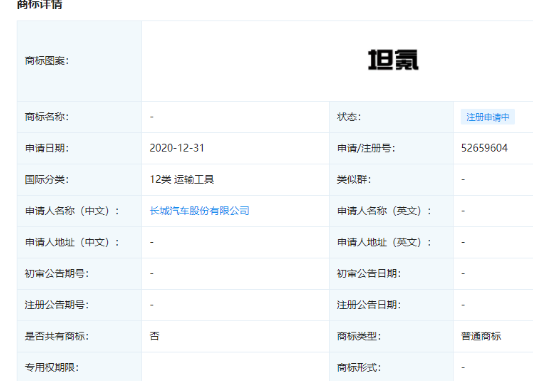
Task: Click the 商标详情 section heading
Action: coord(40,4)
